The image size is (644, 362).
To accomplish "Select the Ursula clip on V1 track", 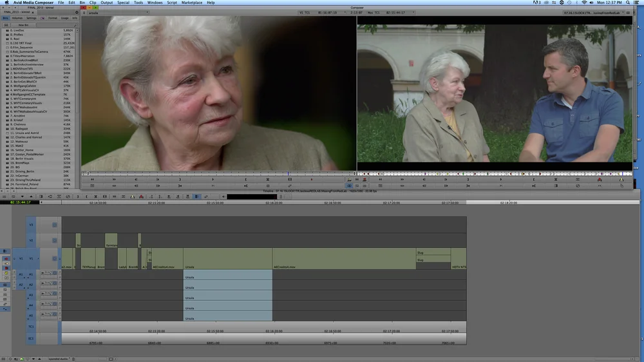I will pos(228,258).
